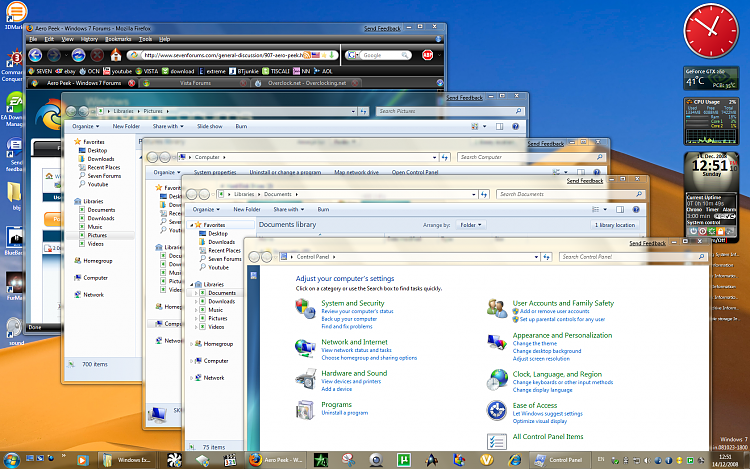The height and width of the screenshot is (469, 750).
Task: Click the Windows Explorer taskbar button
Action: (x=127, y=460)
